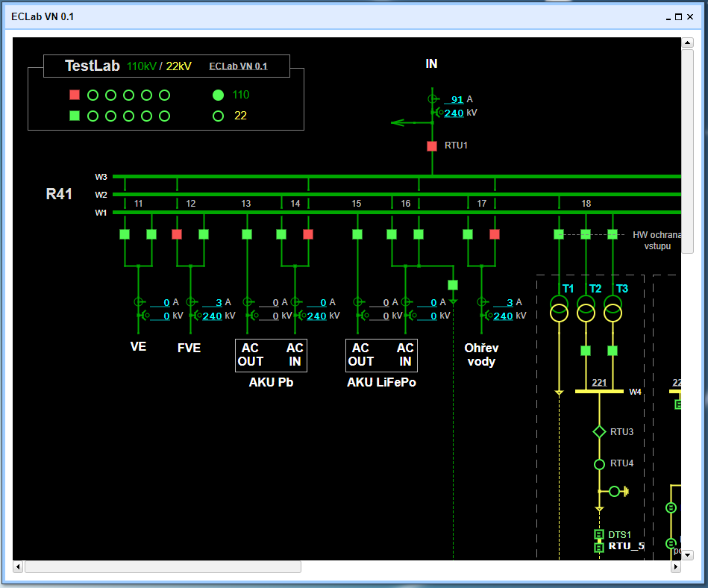Maximize the ECLab VN 0.1 window
708x588 pixels.
(678, 16)
